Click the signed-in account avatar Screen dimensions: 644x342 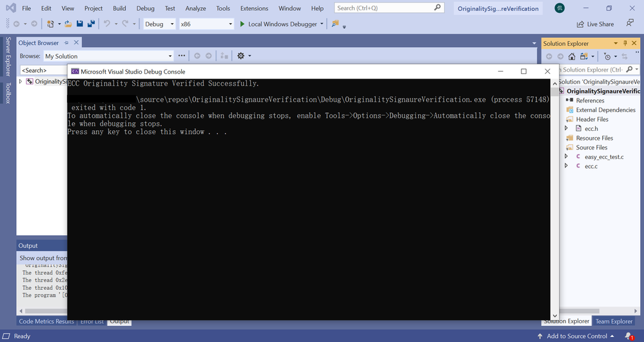click(x=560, y=8)
